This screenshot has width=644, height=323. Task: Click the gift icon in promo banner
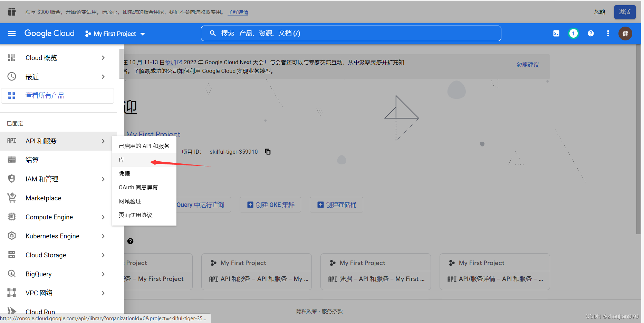pos(12,12)
